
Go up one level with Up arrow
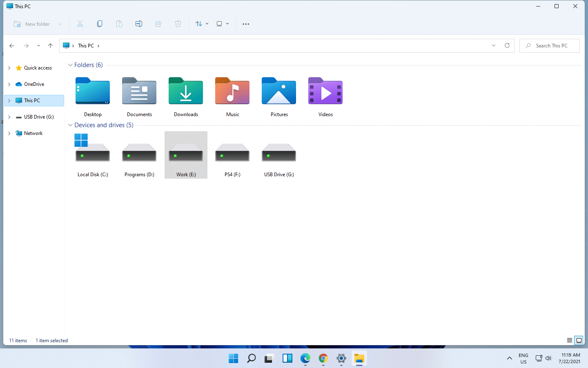tap(51, 46)
